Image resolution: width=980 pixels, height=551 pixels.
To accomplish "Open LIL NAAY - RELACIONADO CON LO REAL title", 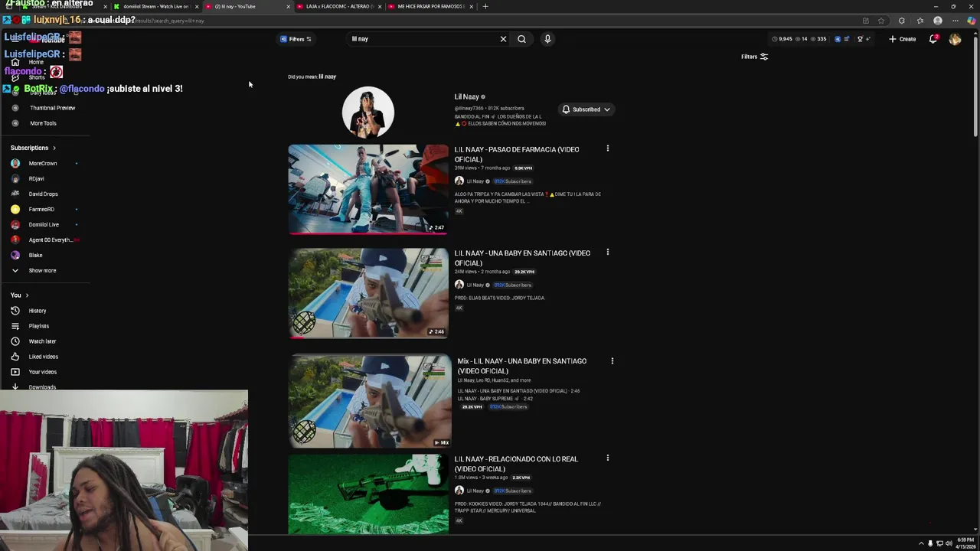I will [x=516, y=464].
